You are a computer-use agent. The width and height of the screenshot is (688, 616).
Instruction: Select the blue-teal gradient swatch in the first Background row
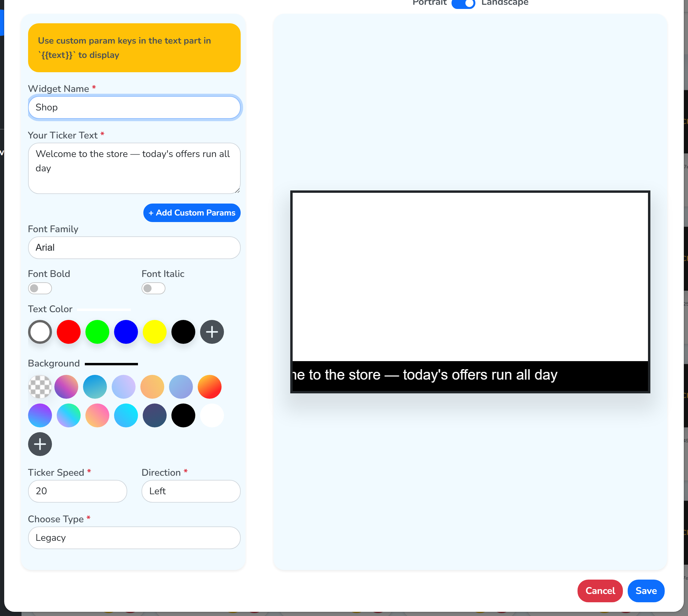[95, 387]
